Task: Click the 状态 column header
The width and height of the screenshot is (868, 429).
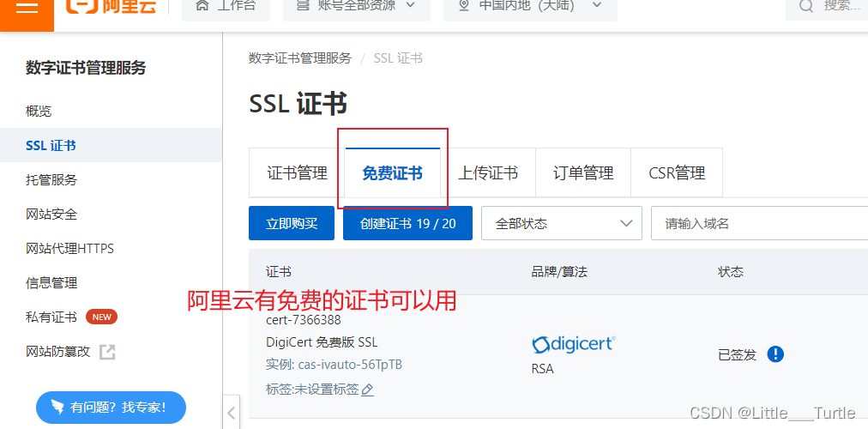Action: pos(731,272)
